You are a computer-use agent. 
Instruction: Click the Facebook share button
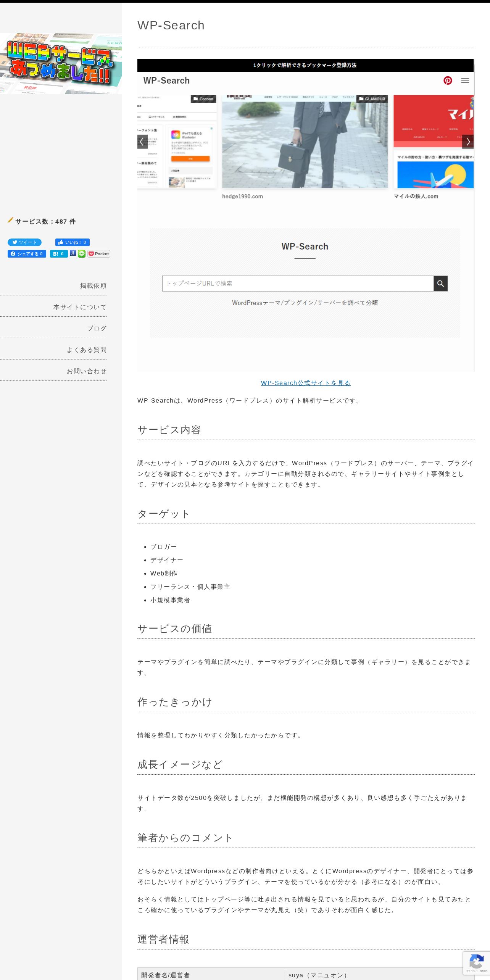[27, 254]
